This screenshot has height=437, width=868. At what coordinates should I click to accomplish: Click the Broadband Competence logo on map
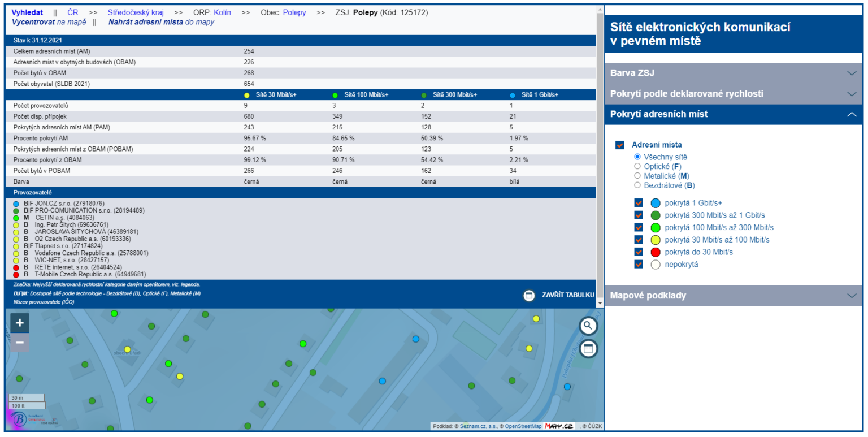point(20,418)
